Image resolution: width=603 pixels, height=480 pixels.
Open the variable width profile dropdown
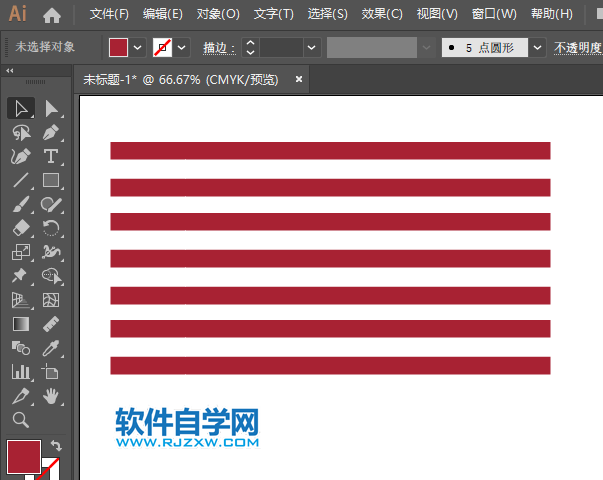pyautogui.click(x=426, y=48)
